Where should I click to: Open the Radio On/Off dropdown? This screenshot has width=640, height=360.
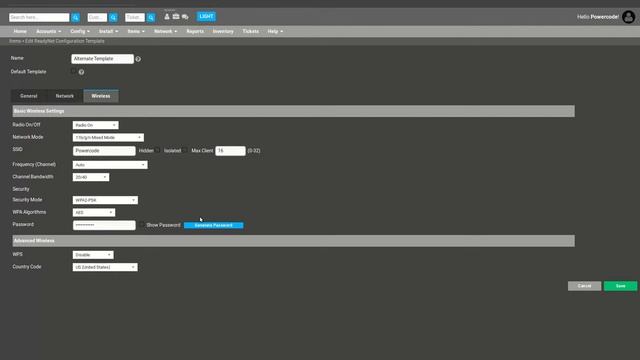tap(96, 125)
